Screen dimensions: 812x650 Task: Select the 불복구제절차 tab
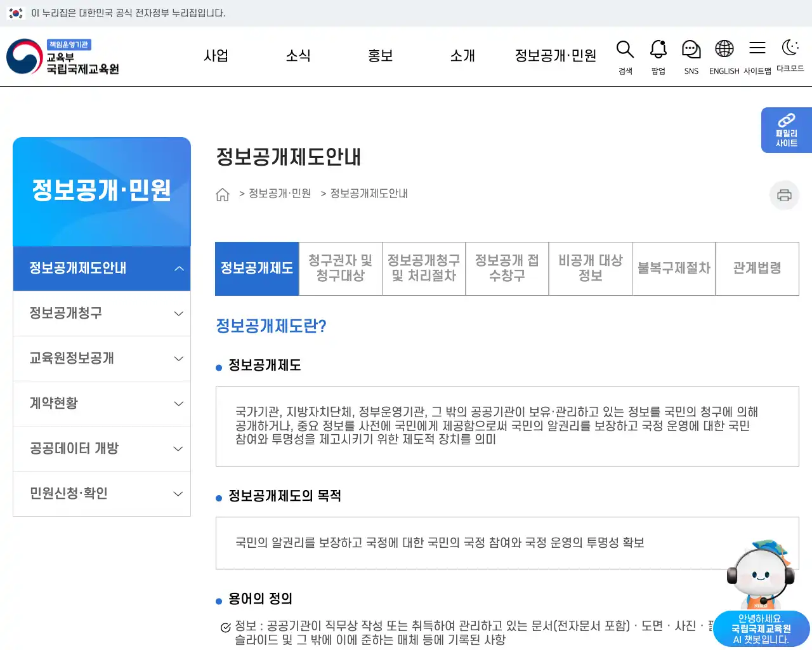pos(674,269)
